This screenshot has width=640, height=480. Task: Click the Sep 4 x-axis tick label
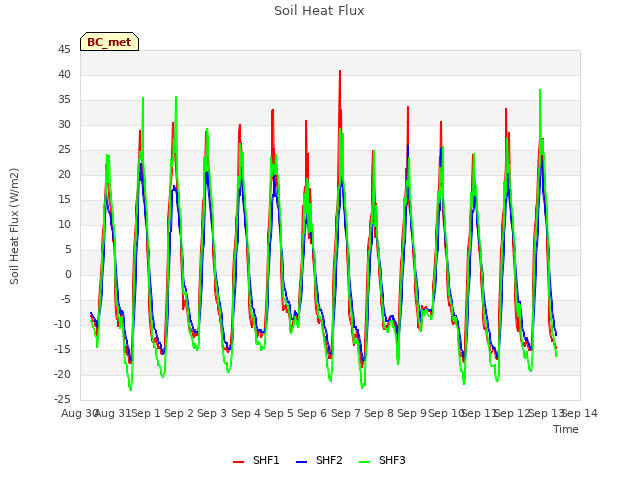click(x=246, y=413)
